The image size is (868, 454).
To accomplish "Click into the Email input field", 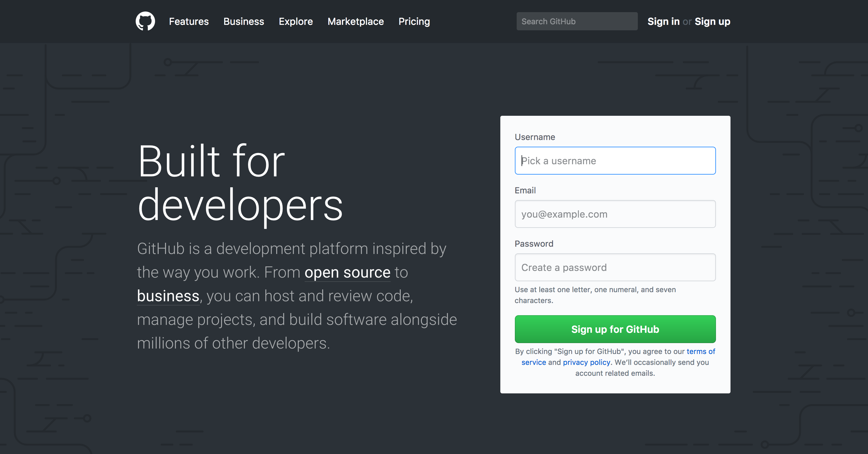I will 615,214.
